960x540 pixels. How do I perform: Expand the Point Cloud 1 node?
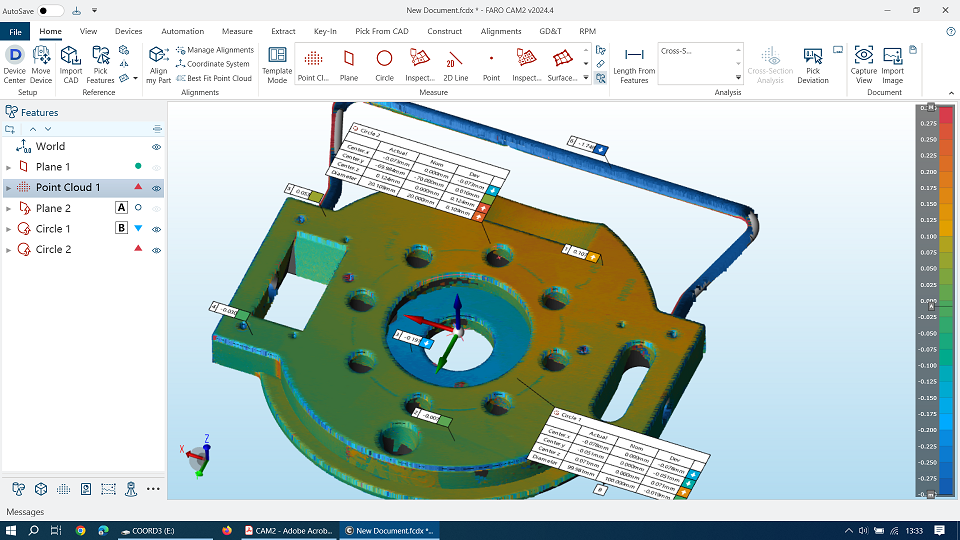point(9,188)
